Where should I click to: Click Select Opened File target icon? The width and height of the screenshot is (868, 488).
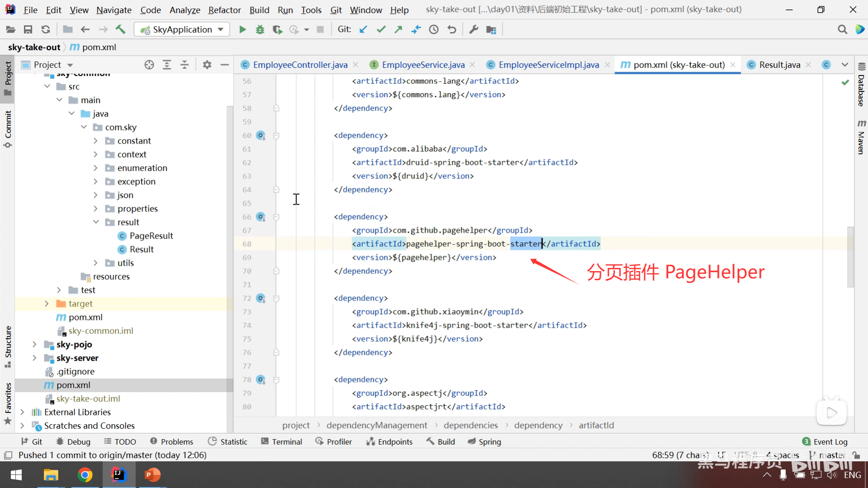[149, 65]
